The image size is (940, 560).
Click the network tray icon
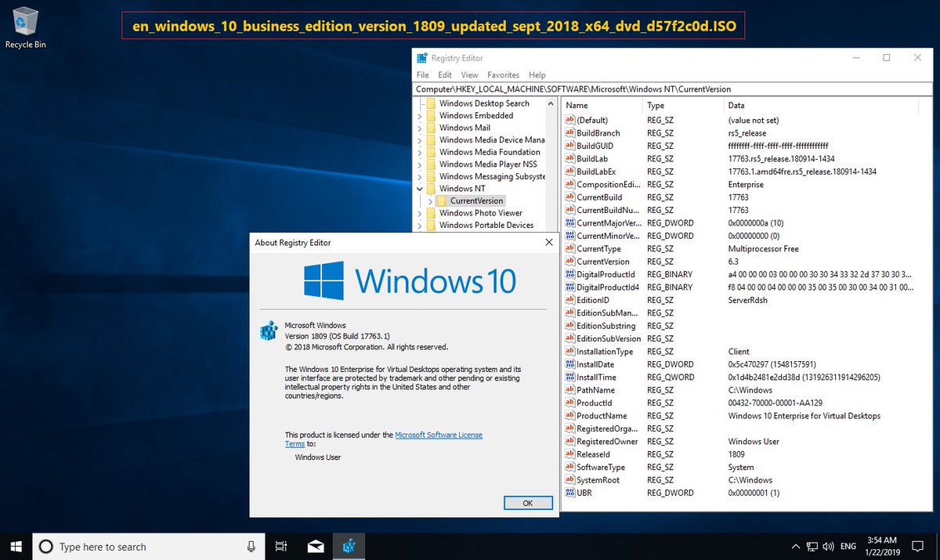pos(812,547)
